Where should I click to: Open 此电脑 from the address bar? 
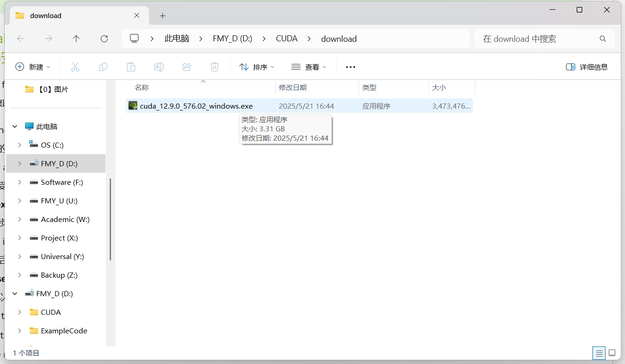177,39
